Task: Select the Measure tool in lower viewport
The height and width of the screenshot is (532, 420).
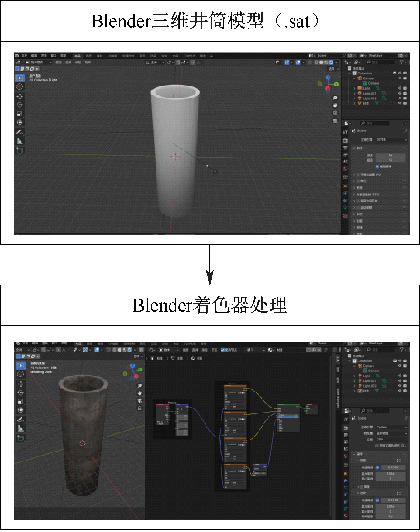Action: (20, 429)
